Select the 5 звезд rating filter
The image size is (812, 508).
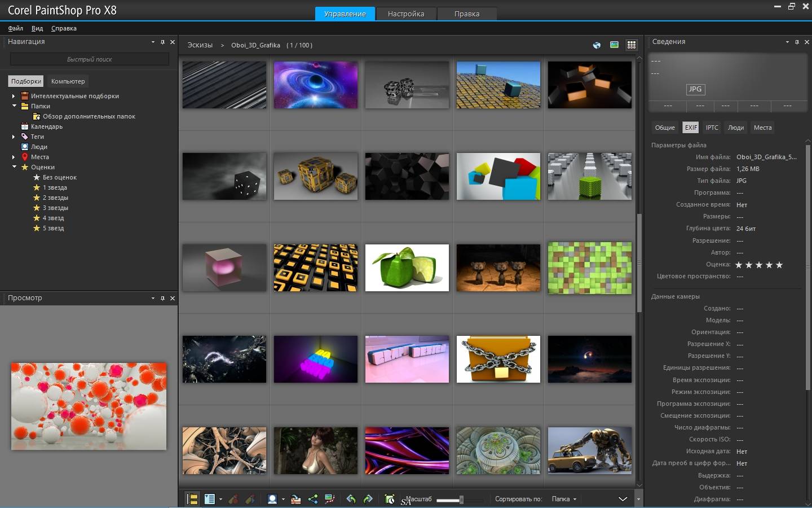[x=53, y=228]
